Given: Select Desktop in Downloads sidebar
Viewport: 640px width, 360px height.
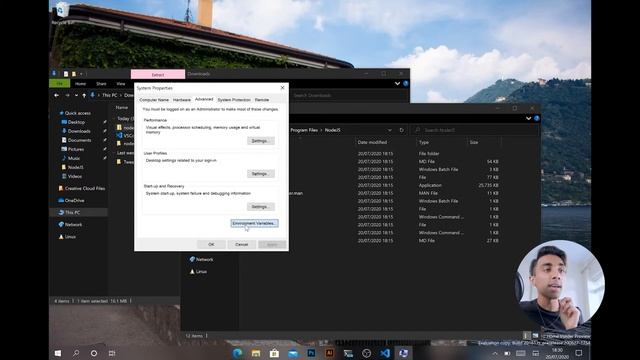Looking at the screenshot, I should [76, 122].
